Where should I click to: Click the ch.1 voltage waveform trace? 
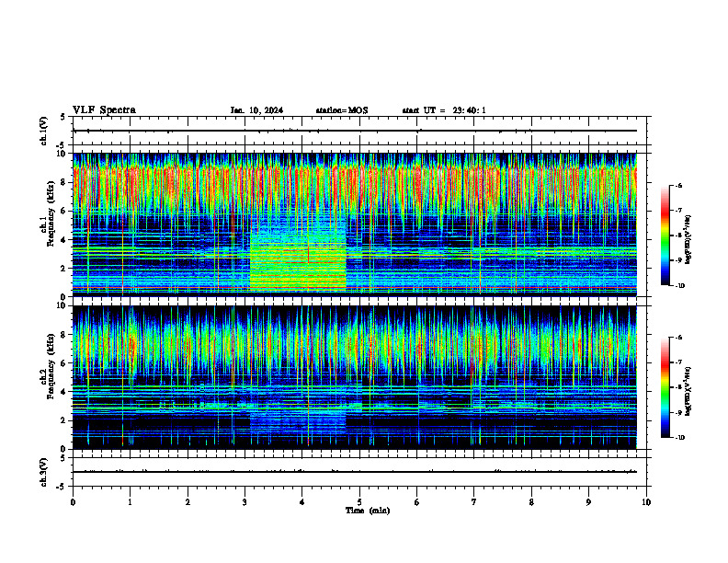[x=355, y=131]
